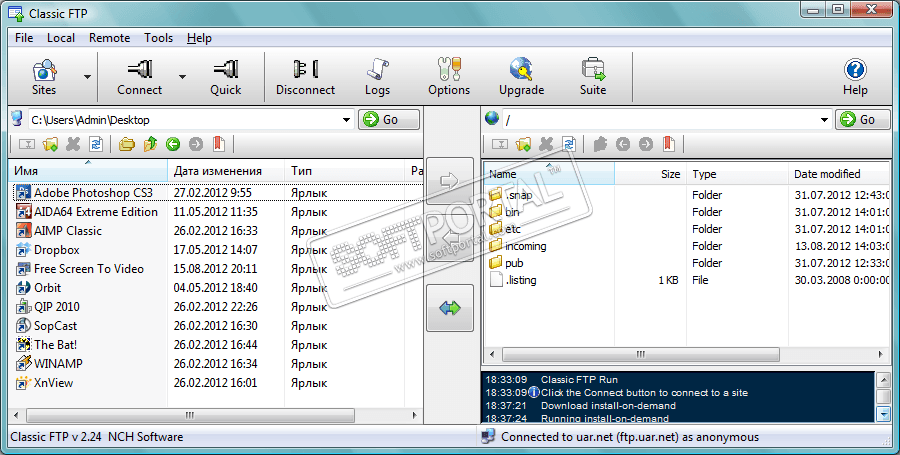Open Help from the toolbar
Image resolution: width=900 pixels, height=455 pixels.
(x=855, y=77)
